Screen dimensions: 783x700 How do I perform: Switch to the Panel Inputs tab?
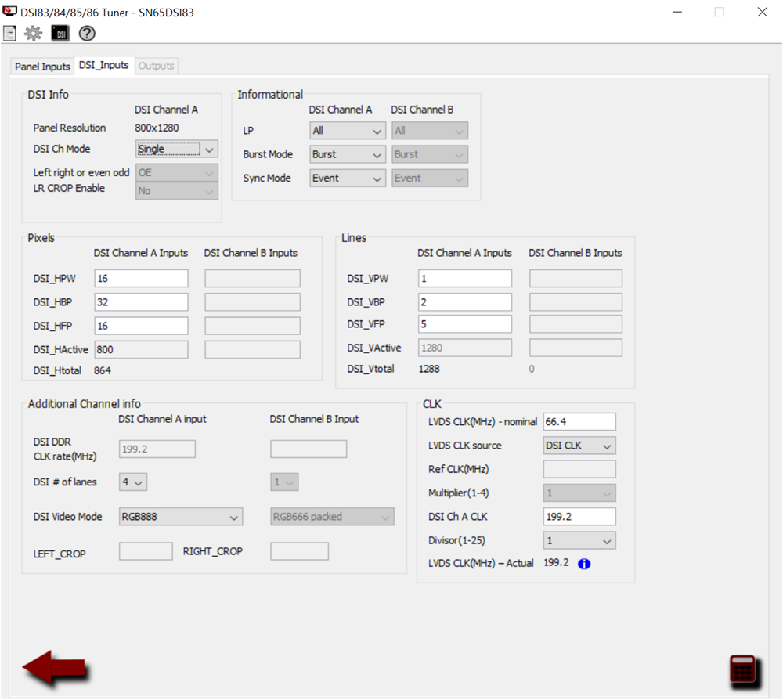click(x=41, y=67)
